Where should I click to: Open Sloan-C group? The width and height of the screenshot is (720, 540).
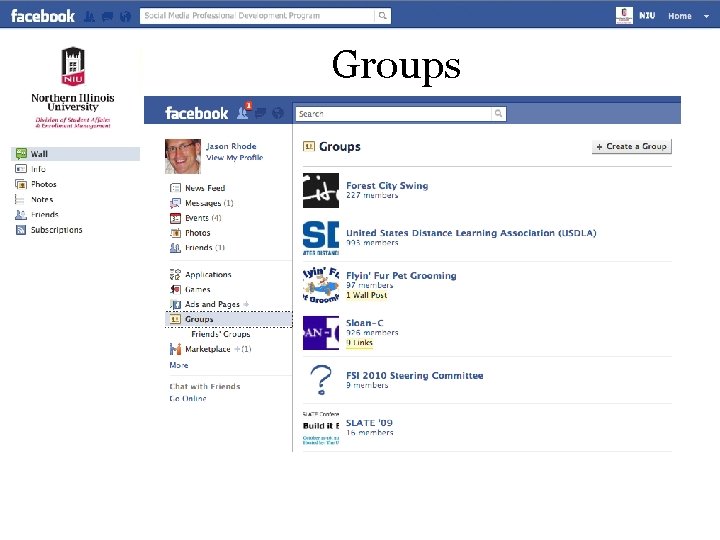365,323
